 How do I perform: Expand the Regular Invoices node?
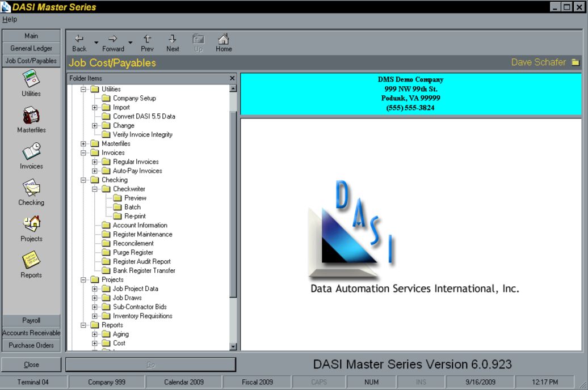coord(94,162)
